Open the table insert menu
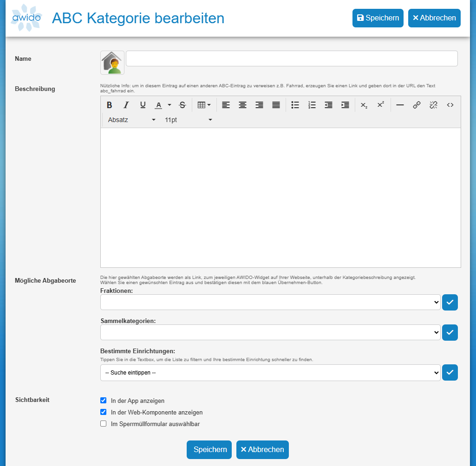The image size is (476, 466). click(x=204, y=105)
